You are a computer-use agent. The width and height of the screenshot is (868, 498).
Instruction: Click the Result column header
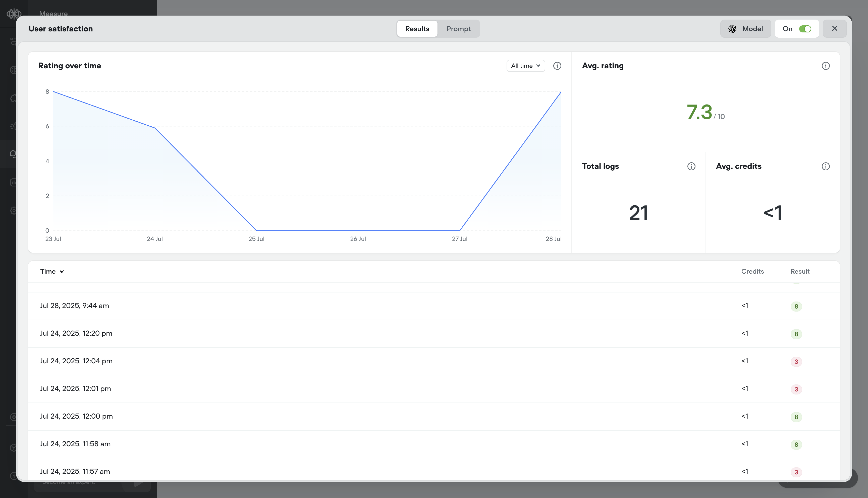800,272
